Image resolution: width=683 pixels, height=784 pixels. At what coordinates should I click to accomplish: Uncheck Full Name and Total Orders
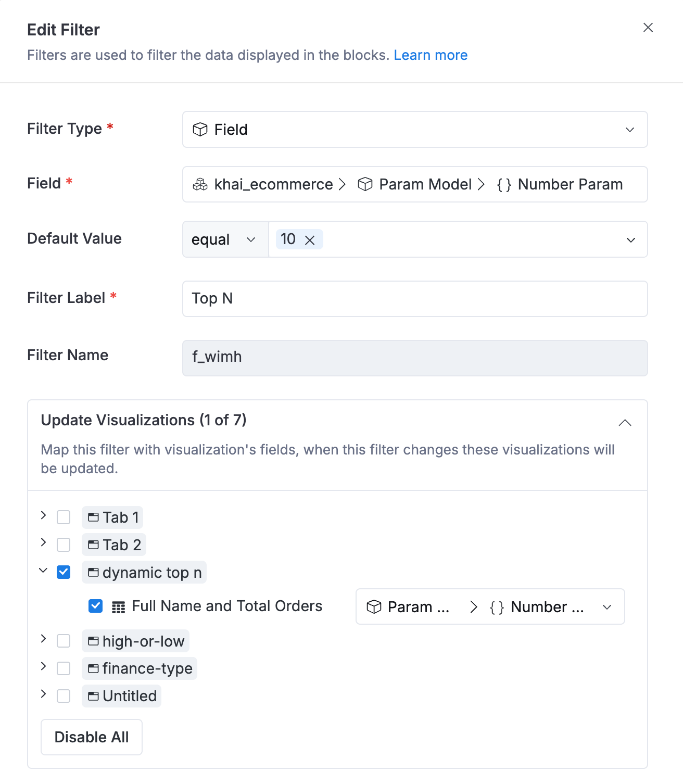95,606
